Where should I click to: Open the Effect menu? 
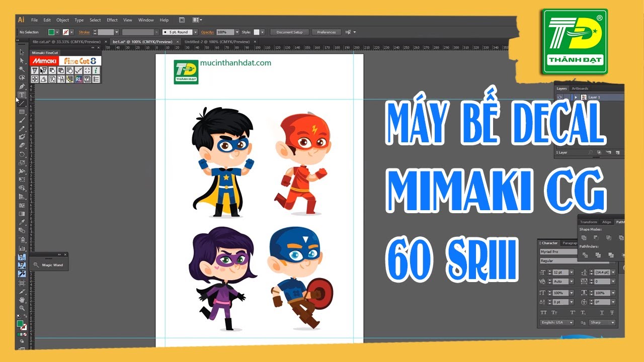click(112, 20)
